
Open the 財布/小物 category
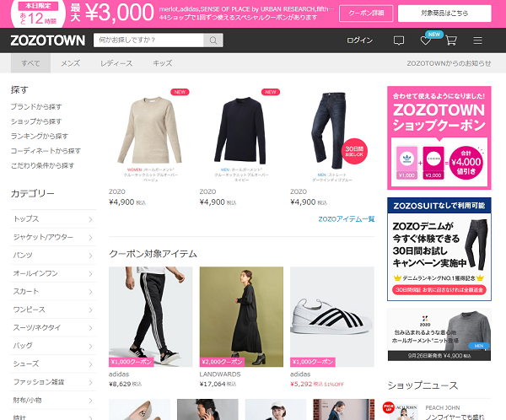(x=54, y=401)
